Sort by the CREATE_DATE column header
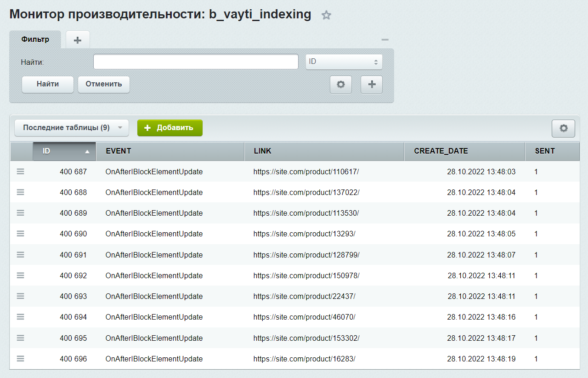The width and height of the screenshot is (588, 378). pyautogui.click(x=465, y=151)
